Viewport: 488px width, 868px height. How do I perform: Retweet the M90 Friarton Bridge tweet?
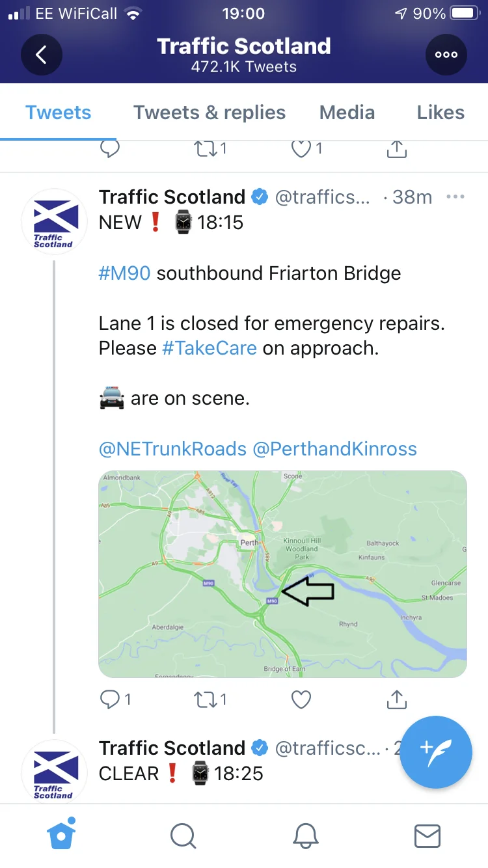click(x=211, y=699)
